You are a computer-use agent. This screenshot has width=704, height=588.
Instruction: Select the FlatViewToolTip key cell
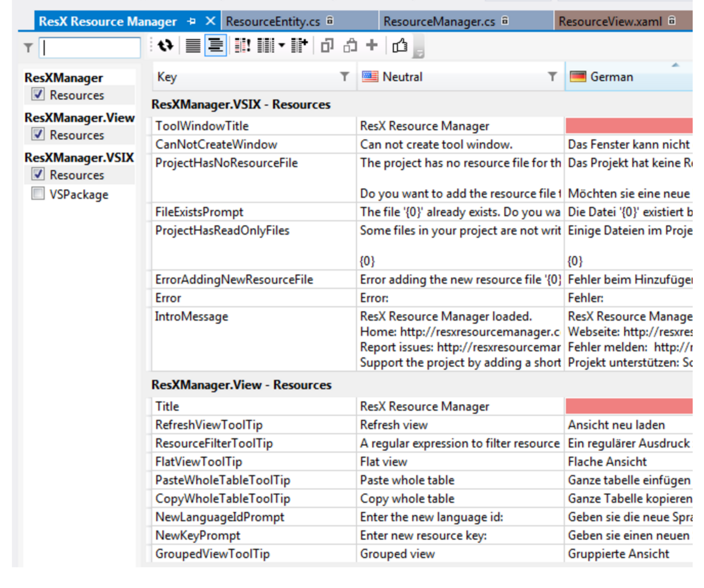[x=254, y=461]
